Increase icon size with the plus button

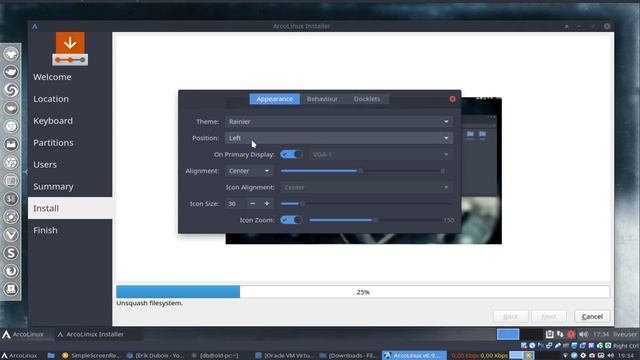coord(267,203)
